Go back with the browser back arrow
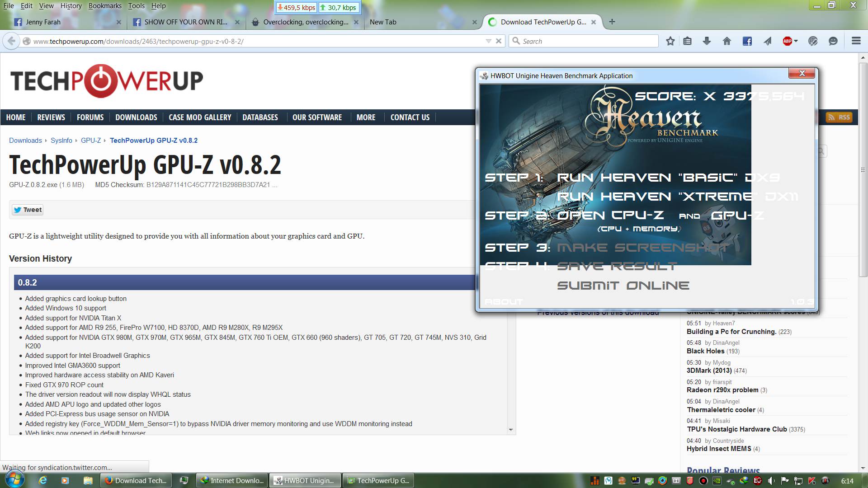Viewport: 868px width, 488px height. click(x=11, y=41)
